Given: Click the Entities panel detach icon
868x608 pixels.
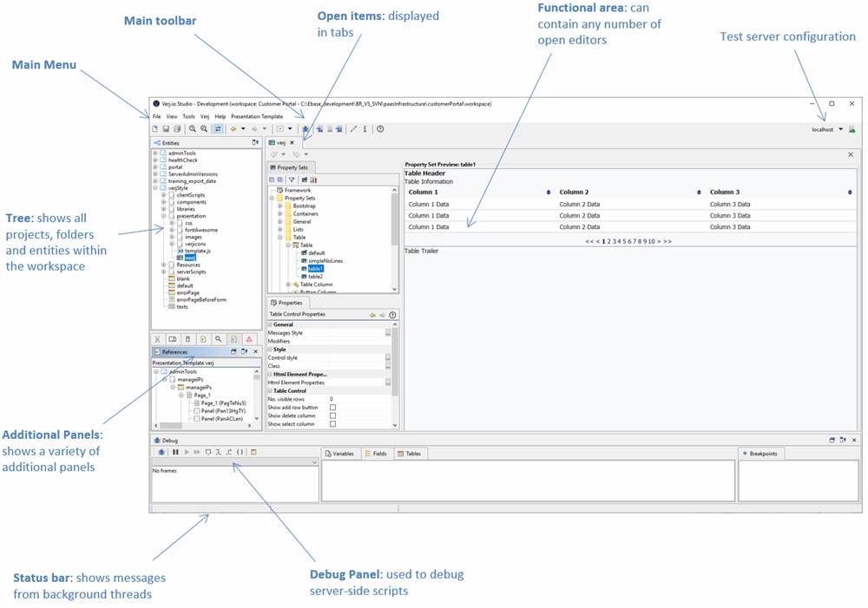Looking at the screenshot, I should [255, 143].
